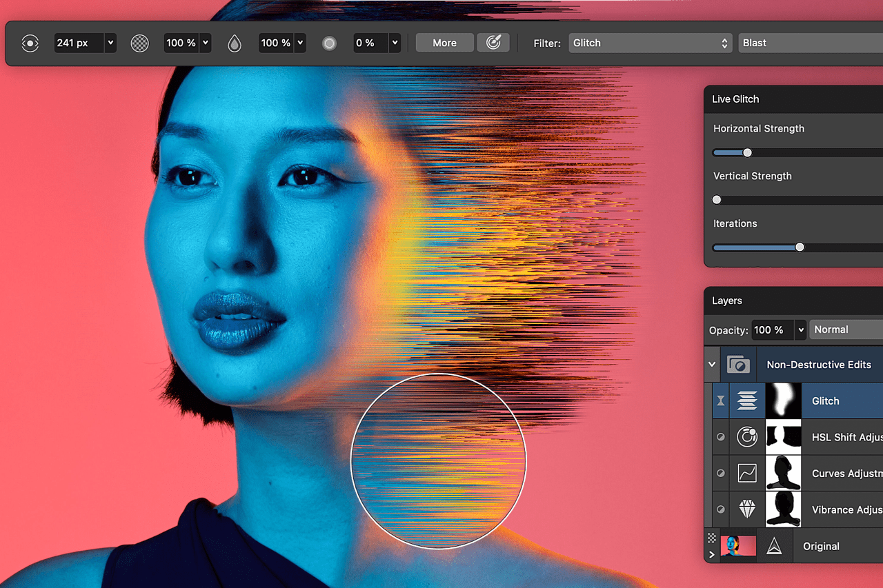Click the Iterations slider handle
This screenshot has height=588, width=883.
(800, 247)
